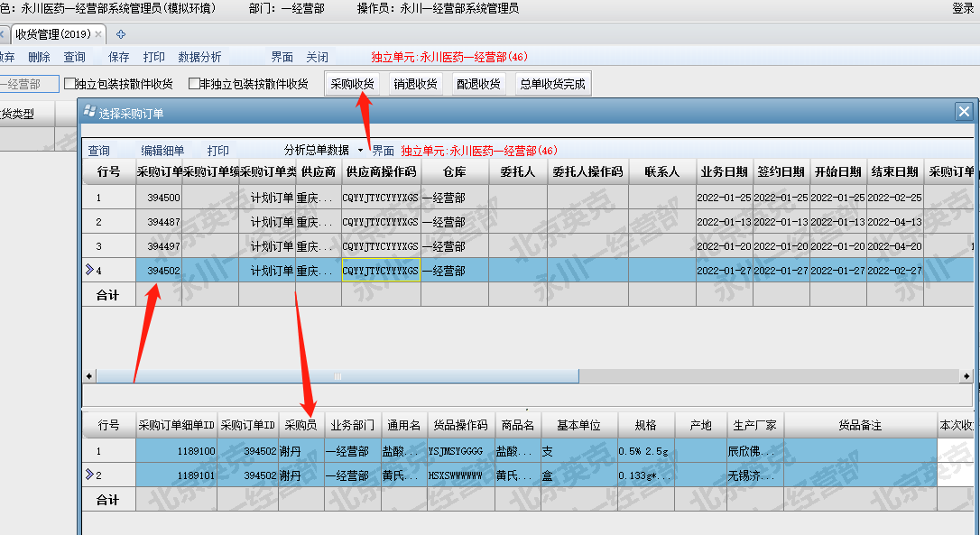
Task: Click 供应商操作码 column header
Action: [x=381, y=171]
